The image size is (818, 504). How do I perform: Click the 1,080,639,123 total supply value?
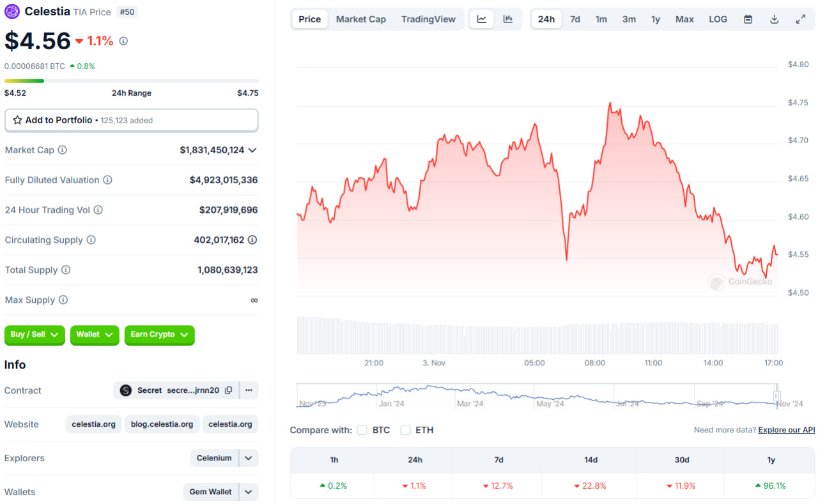coord(228,270)
